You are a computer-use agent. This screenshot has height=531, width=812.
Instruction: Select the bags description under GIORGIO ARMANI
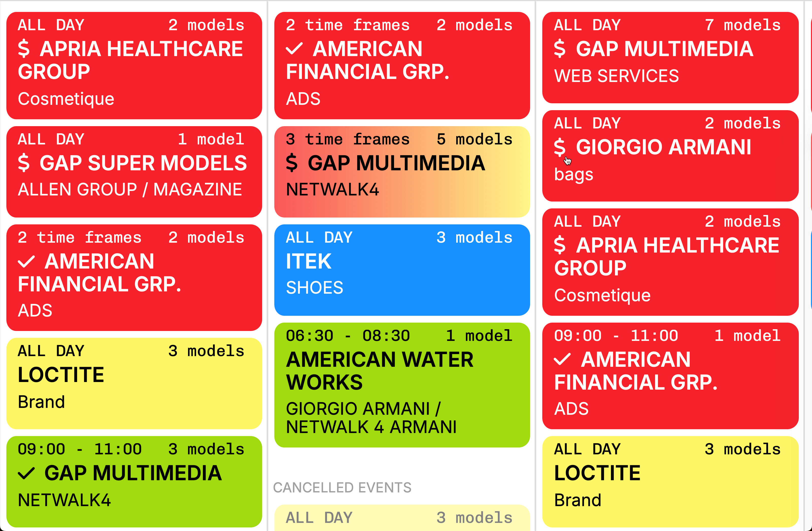pos(573,174)
